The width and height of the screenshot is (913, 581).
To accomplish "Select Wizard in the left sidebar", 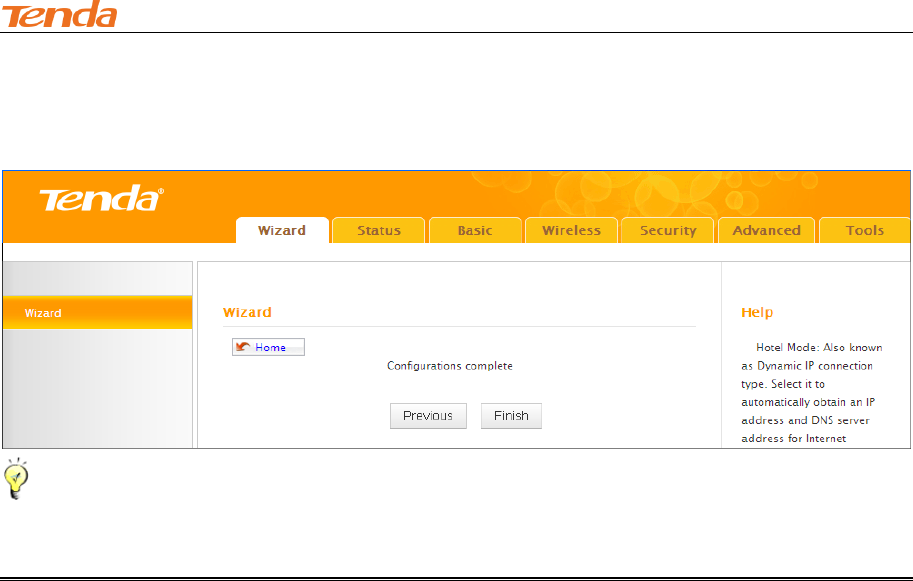I will point(97,313).
